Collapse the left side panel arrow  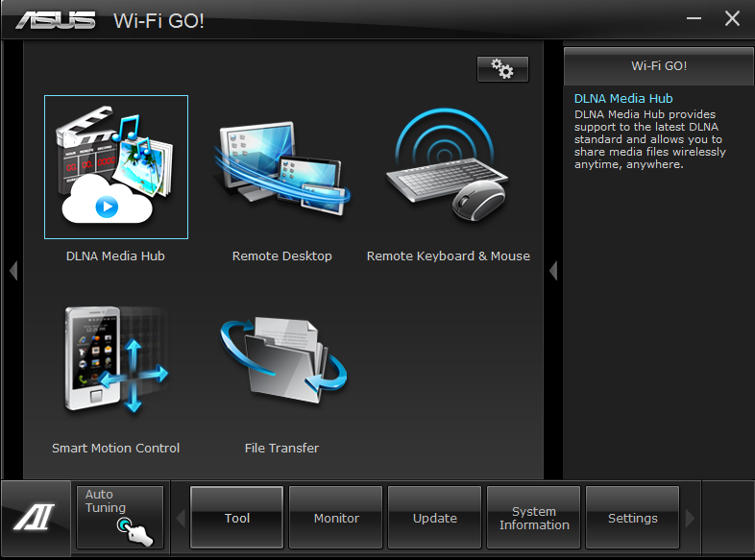point(13,270)
